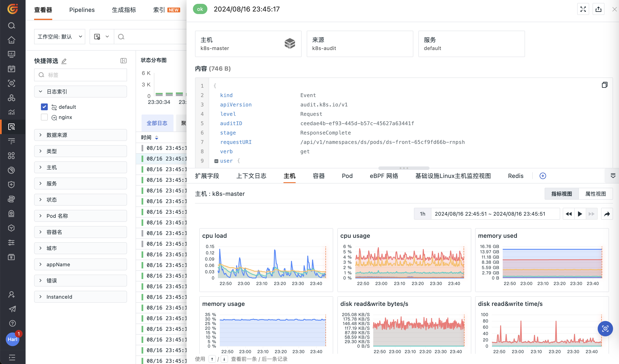Click the 来源 k8s-audit card
The width and height of the screenshot is (619, 364).
(360, 44)
